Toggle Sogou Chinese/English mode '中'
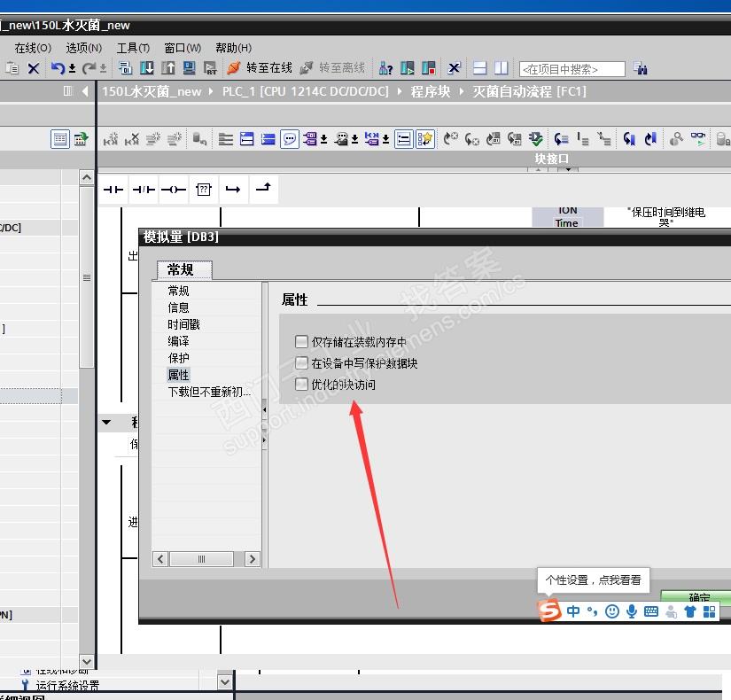This screenshot has height=700, width=731. pos(573,611)
